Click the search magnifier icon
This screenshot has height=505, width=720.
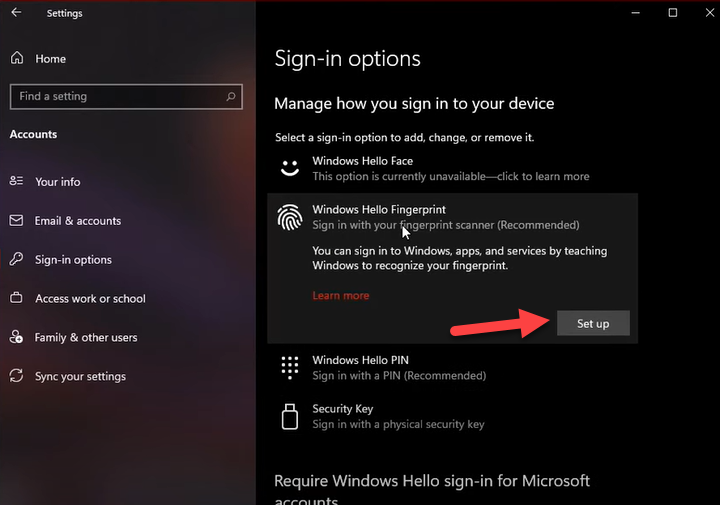coord(232,96)
